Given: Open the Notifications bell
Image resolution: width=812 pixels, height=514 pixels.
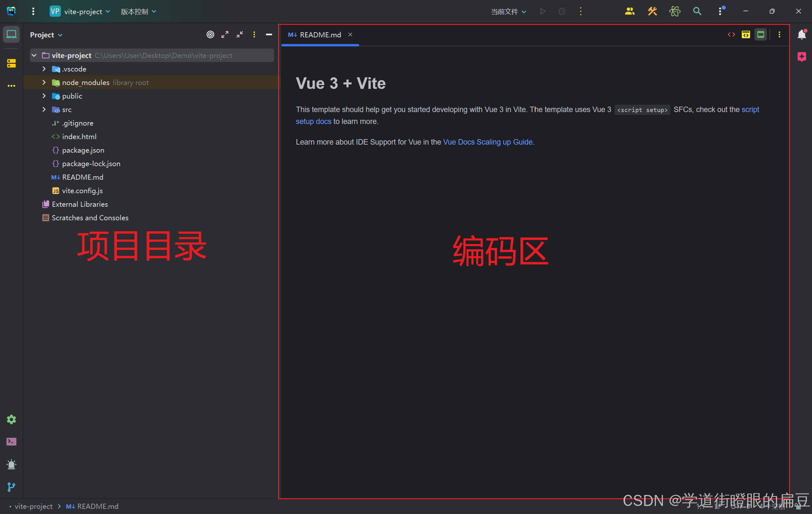Looking at the screenshot, I should 802,35.
